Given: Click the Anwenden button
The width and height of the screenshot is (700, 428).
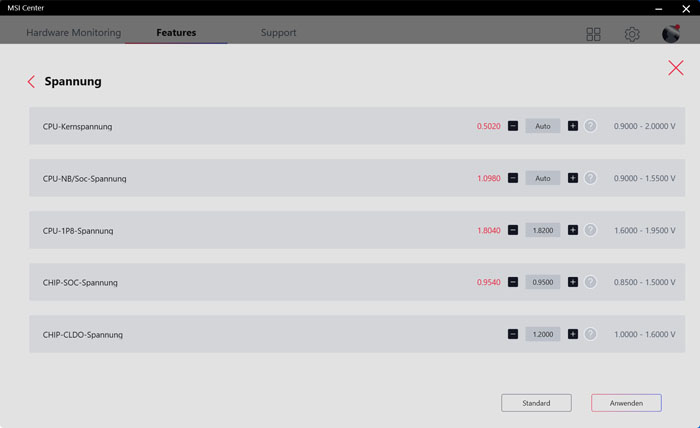Looking at the screenshot, I should [626, 403].
